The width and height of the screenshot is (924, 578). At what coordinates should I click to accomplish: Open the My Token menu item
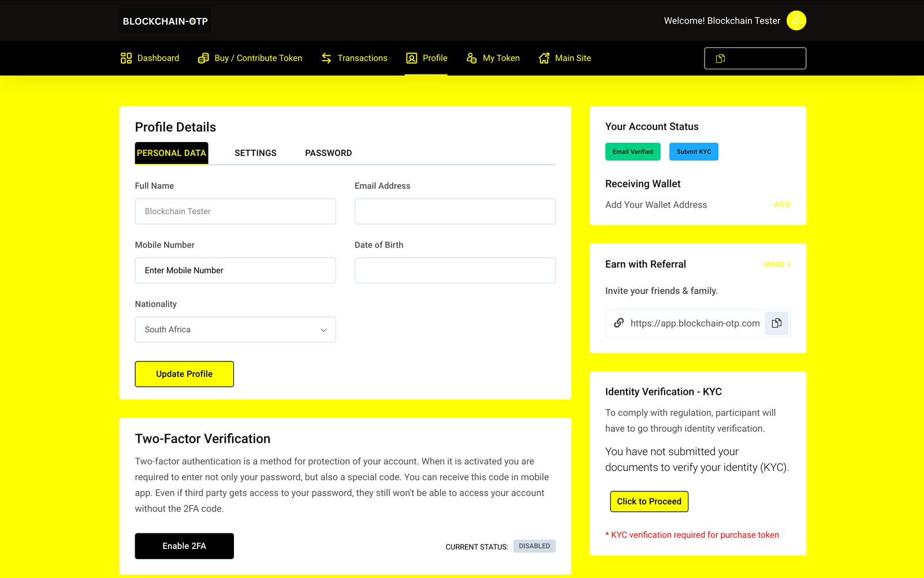click(x=493, y=58)
